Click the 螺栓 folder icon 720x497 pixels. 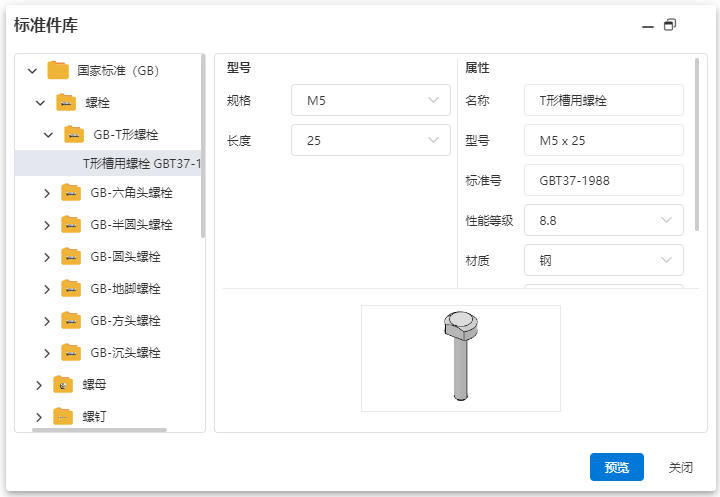pyautogui.click(x=66, y=102)
